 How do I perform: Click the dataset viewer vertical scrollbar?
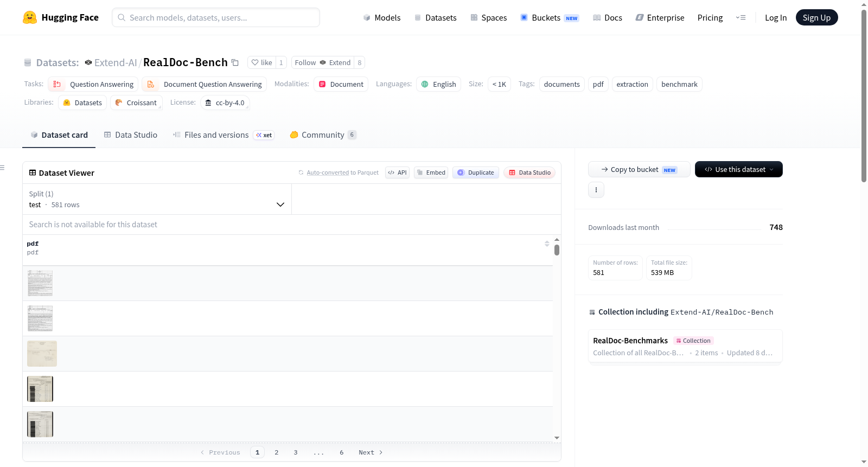[x=557, y=250]
